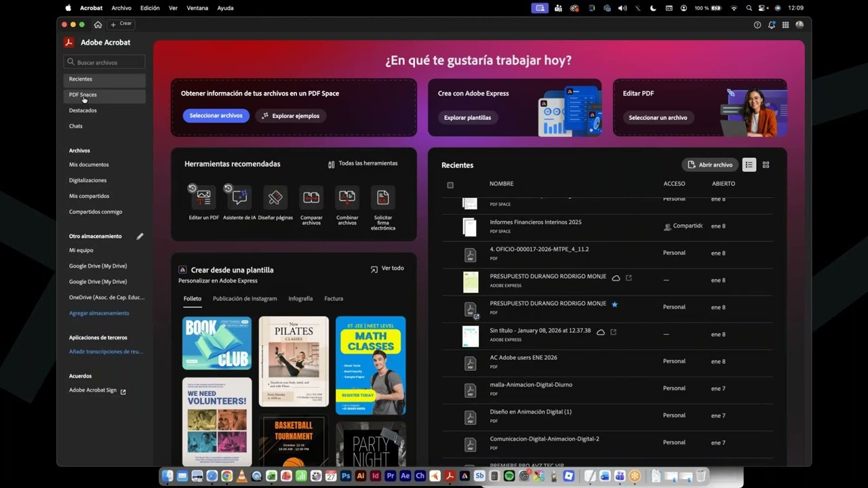
Task: Click the Home icon in Acrobat toolbar
Action: (98, 24)
